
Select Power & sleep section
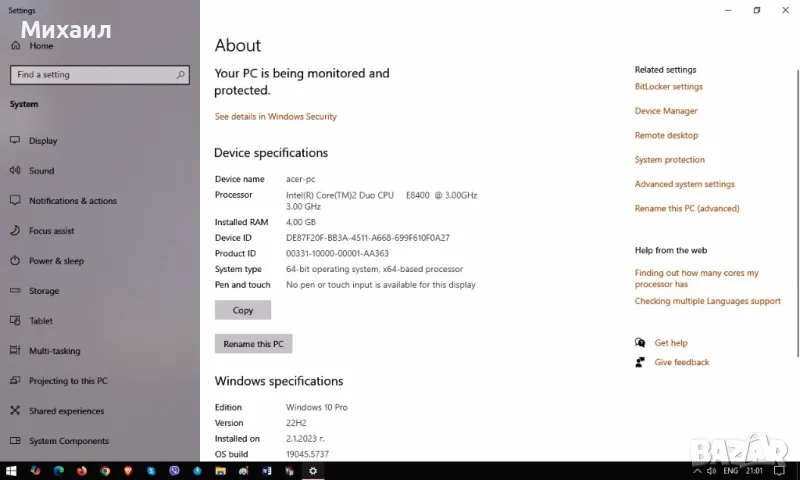56,261
